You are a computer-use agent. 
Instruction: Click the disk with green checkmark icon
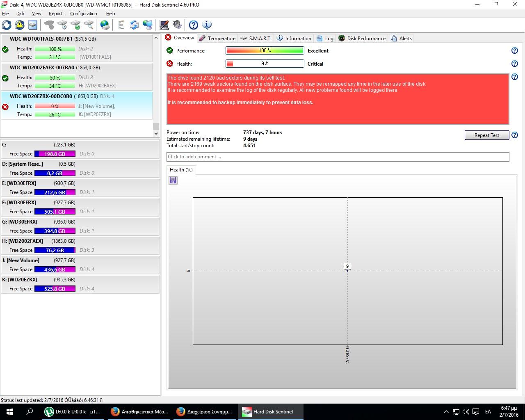tap(75, 25)
